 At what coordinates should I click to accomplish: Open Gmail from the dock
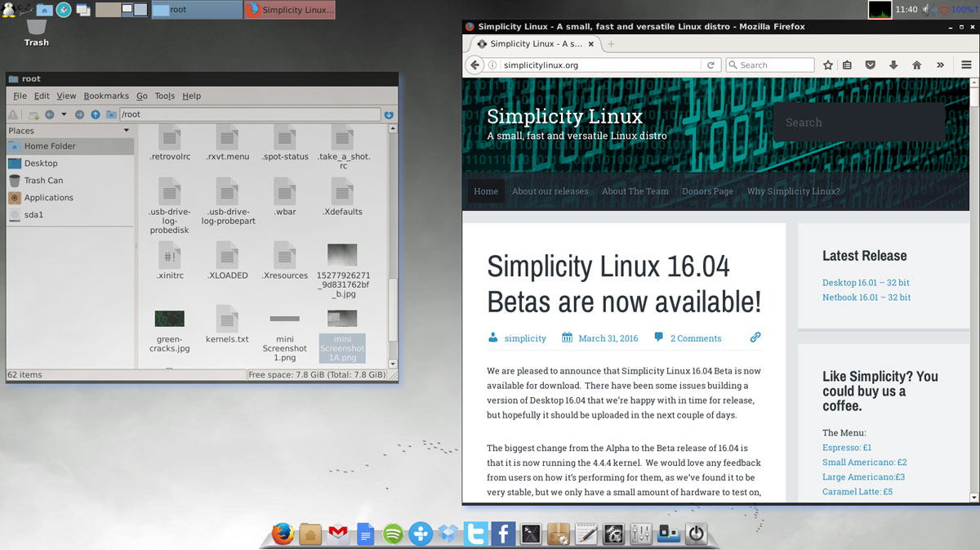click(x=337, y=534)
